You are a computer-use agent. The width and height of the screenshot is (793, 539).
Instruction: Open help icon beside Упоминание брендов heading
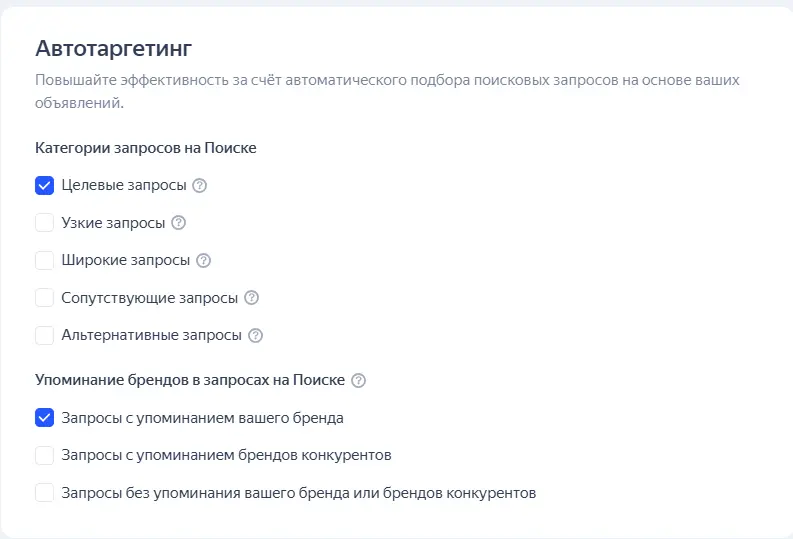[x=359, y=381]
